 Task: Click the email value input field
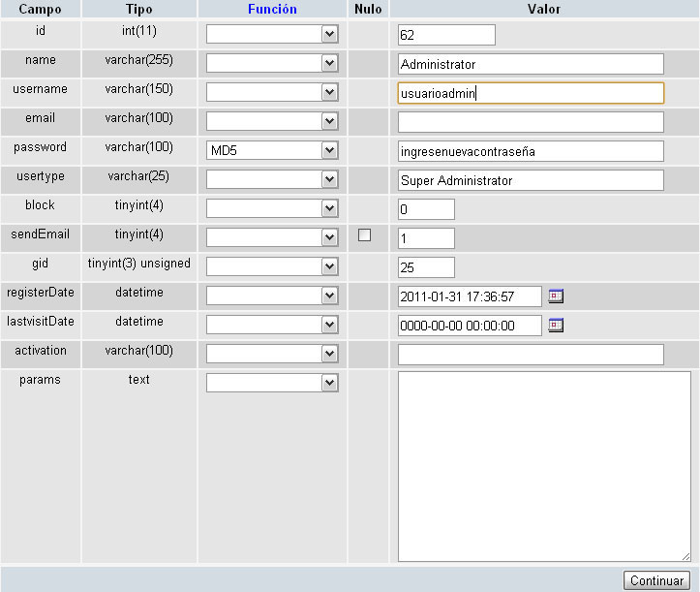tap(531, 122)
